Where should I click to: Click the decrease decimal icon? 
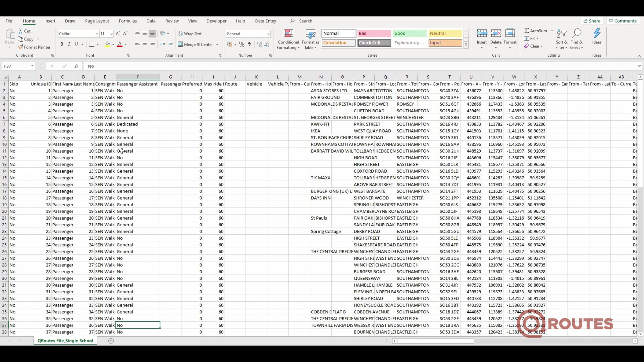(267, 44)
